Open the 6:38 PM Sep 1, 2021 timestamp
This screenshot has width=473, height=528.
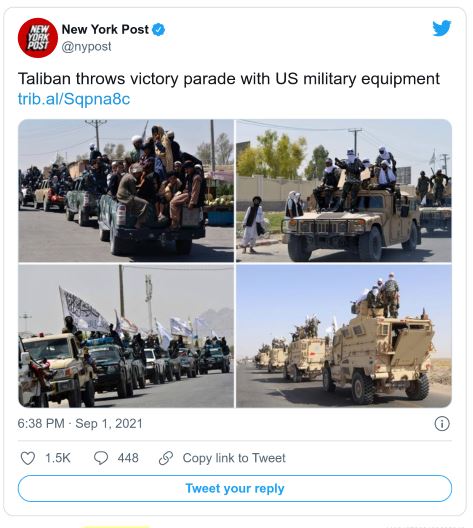[80, 424]
